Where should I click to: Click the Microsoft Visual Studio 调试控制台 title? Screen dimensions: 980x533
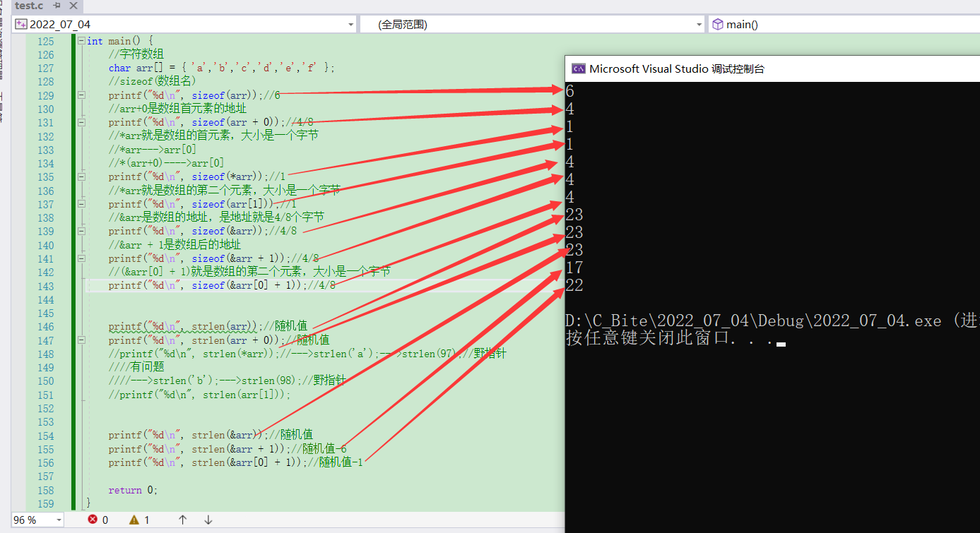tap(677, 68)
